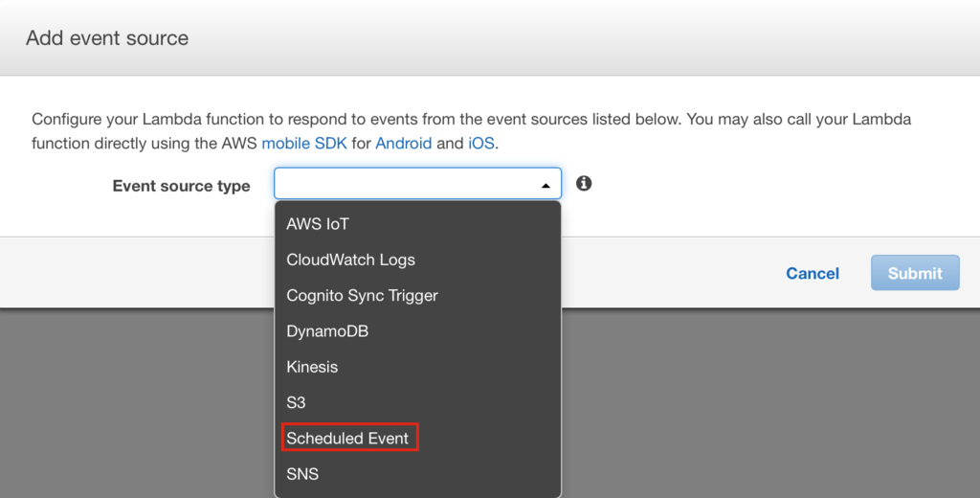Click the info icon beside Event source type
Screen dimensions: 980x498
[584, 183]
